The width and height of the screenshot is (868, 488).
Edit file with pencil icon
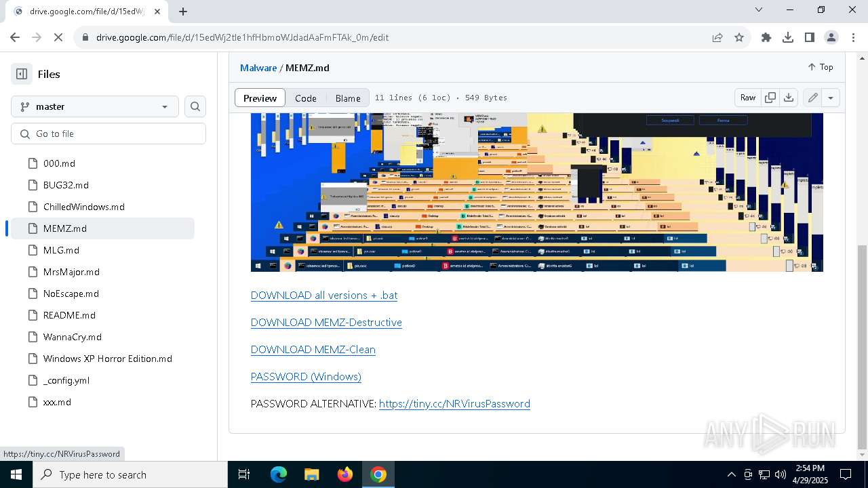[x=812, y=98]
